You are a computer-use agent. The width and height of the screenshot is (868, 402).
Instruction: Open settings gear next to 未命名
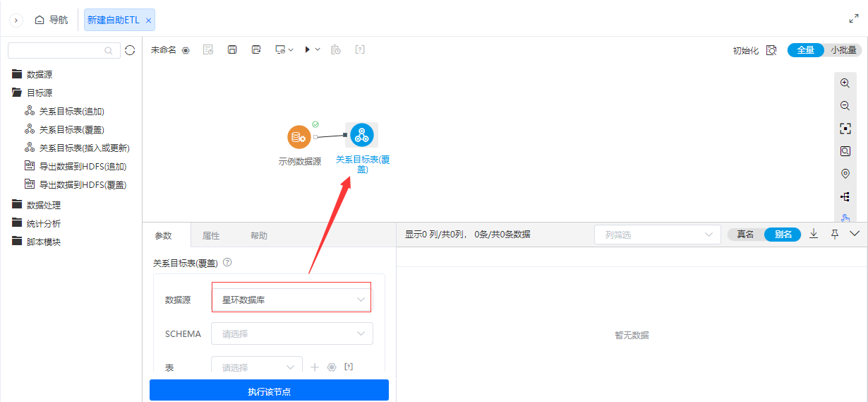click(x=186, y=50)
